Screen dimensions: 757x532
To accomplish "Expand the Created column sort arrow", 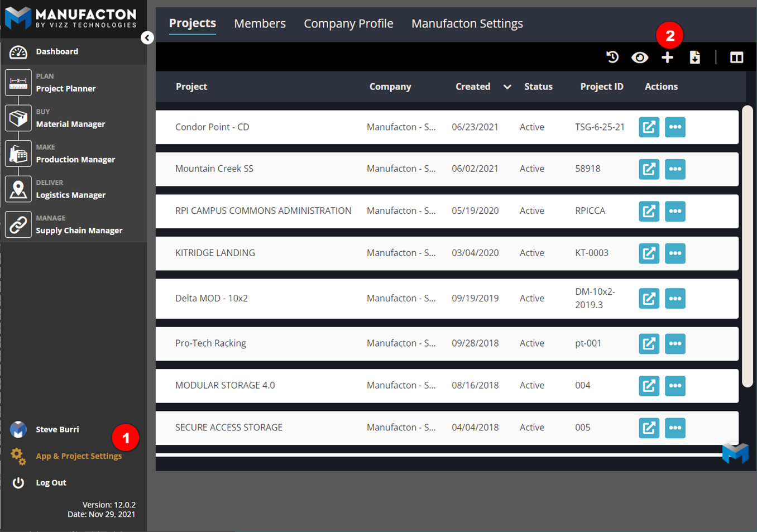I will click(507, 87).
